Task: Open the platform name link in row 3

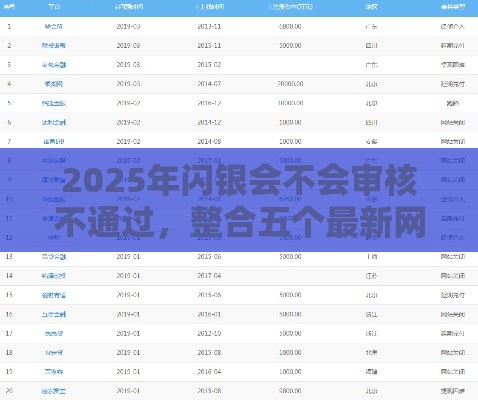Action: (54, 65)
